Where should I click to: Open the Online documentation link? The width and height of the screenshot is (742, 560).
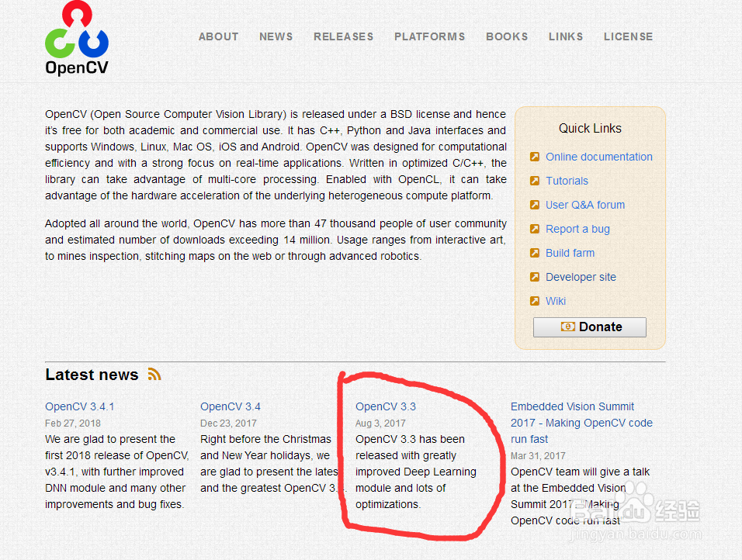(599, 157)
